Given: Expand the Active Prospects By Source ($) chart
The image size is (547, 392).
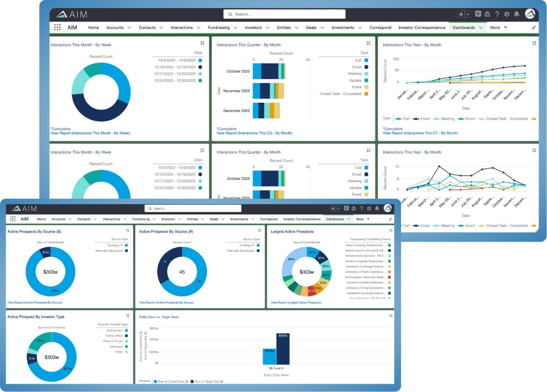Looking at the screenshot, I should [128, 231].
